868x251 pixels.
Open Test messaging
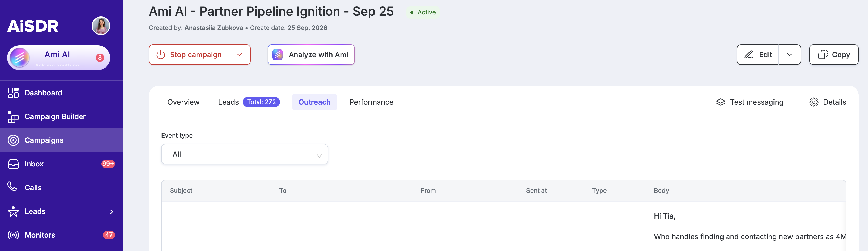coord(750,102)
